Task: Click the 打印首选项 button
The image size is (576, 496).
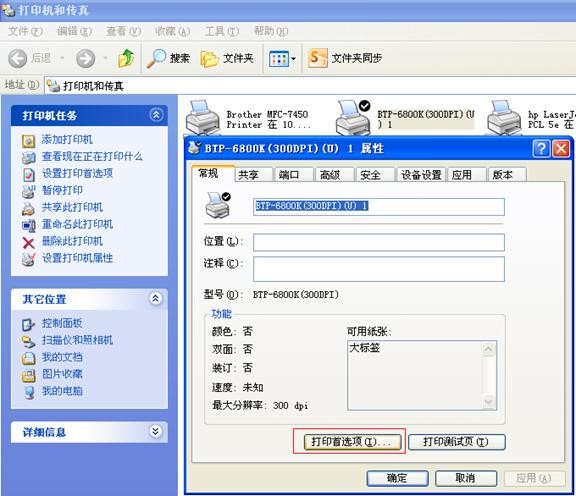Action: (352, 442)
